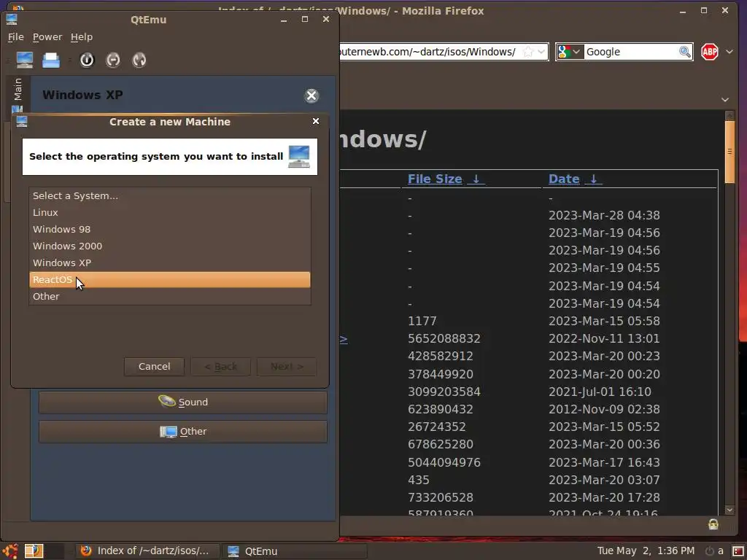
Task: Click the open machine icon in QtEmu toolbar
Action: point(51,60)
